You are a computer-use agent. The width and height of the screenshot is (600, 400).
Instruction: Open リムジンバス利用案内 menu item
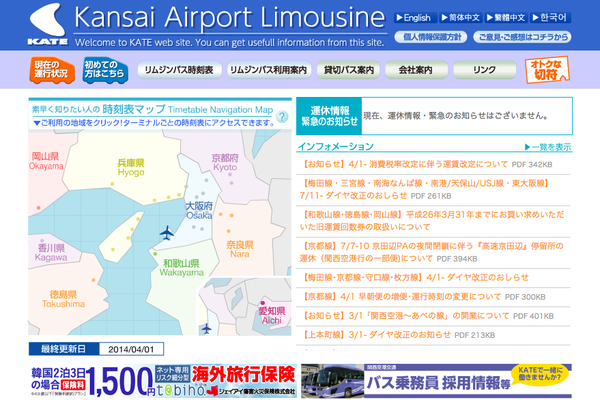tap(269, 70)
